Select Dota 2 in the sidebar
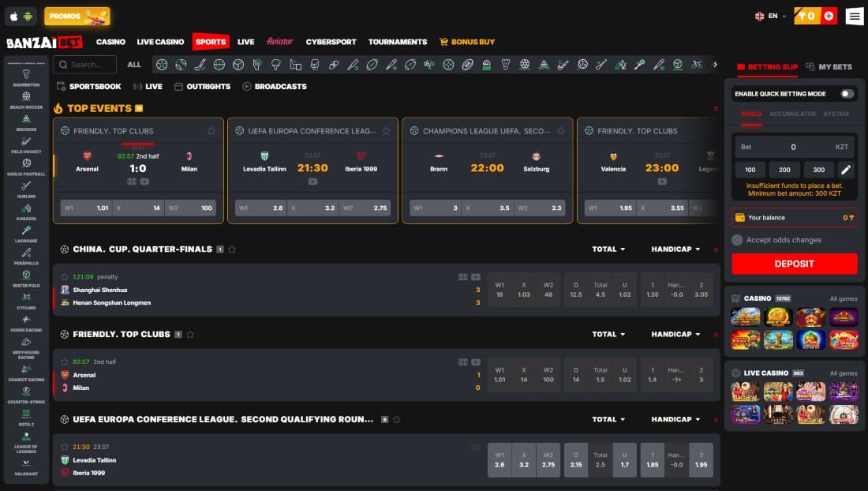Viewport: 868px width, 491px height. click(x=26, y=418)
